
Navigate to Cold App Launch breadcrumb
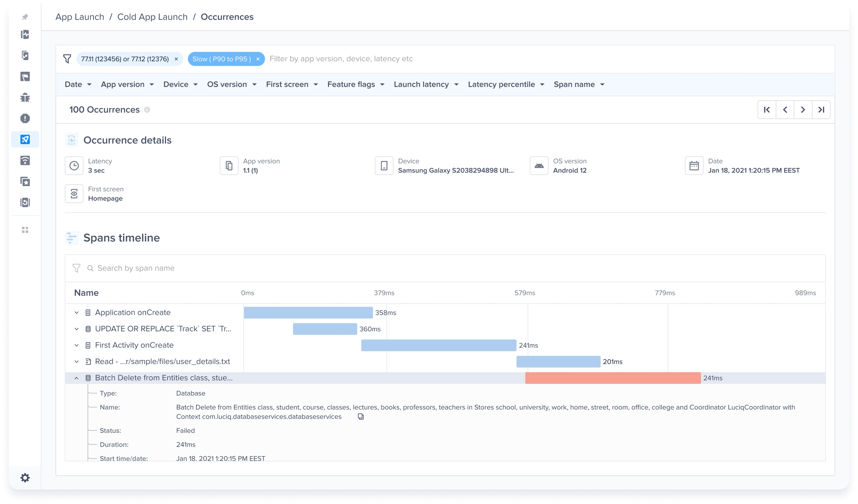(x=152, y=17)
